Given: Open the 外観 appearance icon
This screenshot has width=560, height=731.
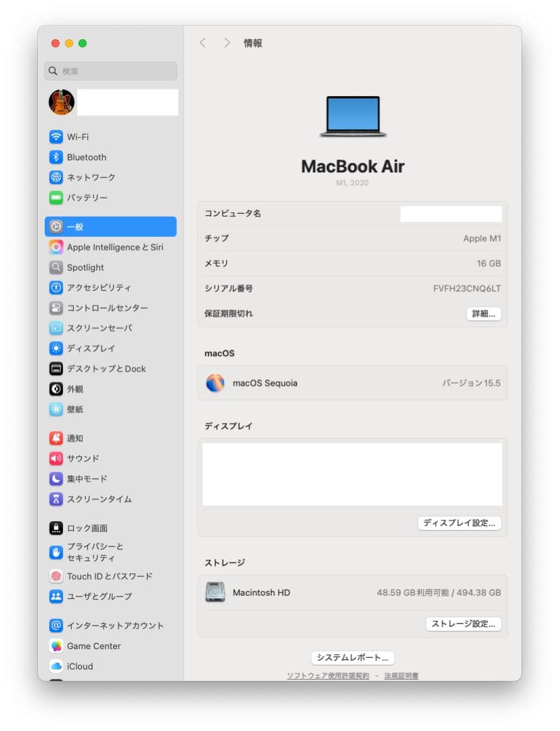Looking at the screenshot, I should click(x=56, y=389).
